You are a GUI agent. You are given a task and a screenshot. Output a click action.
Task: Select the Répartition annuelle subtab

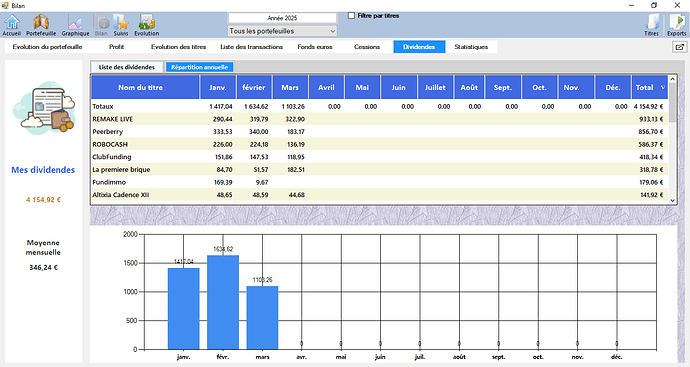pos(199,67)
